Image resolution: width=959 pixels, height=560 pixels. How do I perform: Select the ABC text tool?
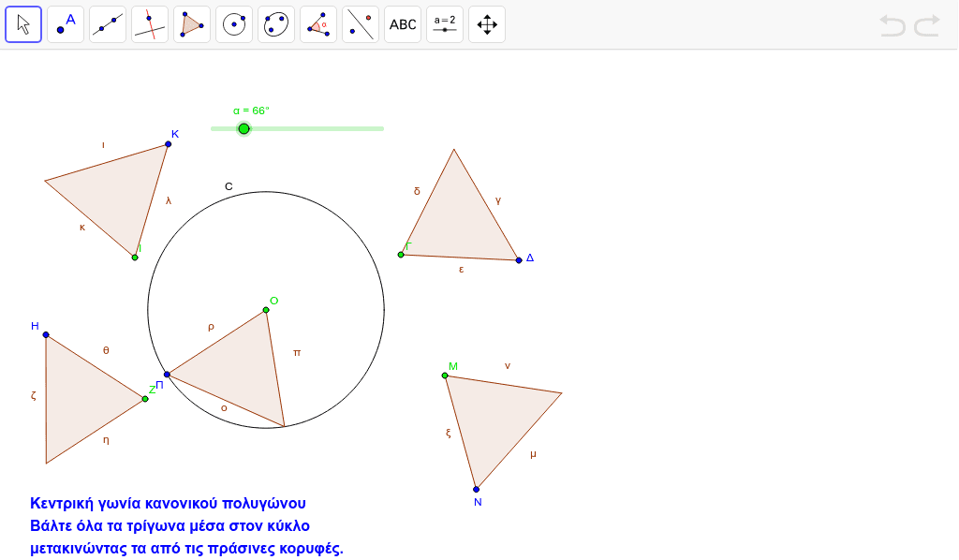(x=403, y=24)
